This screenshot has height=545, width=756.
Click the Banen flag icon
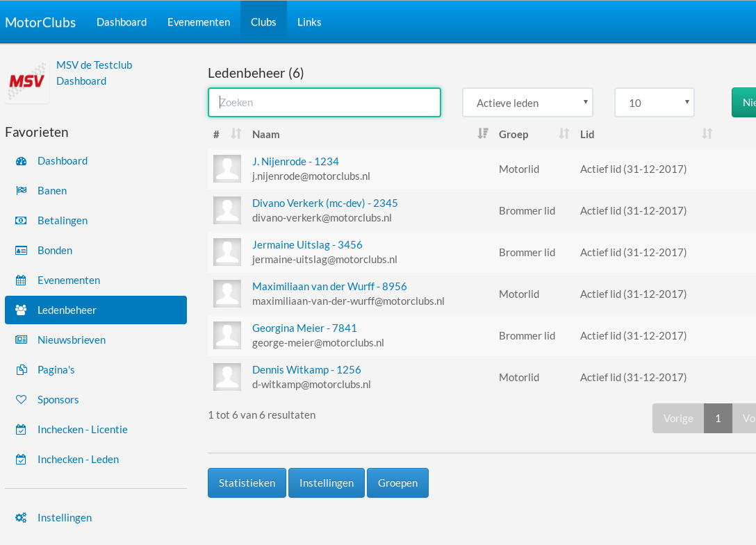point(22,191)
